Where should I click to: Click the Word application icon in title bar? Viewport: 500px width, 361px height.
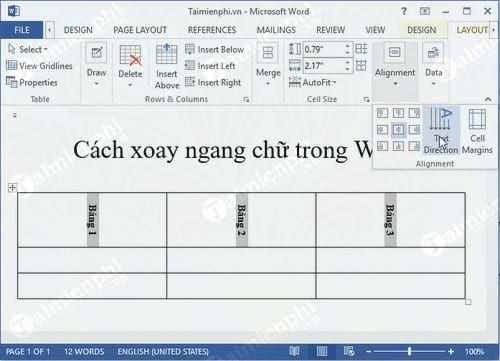[14, 11]
